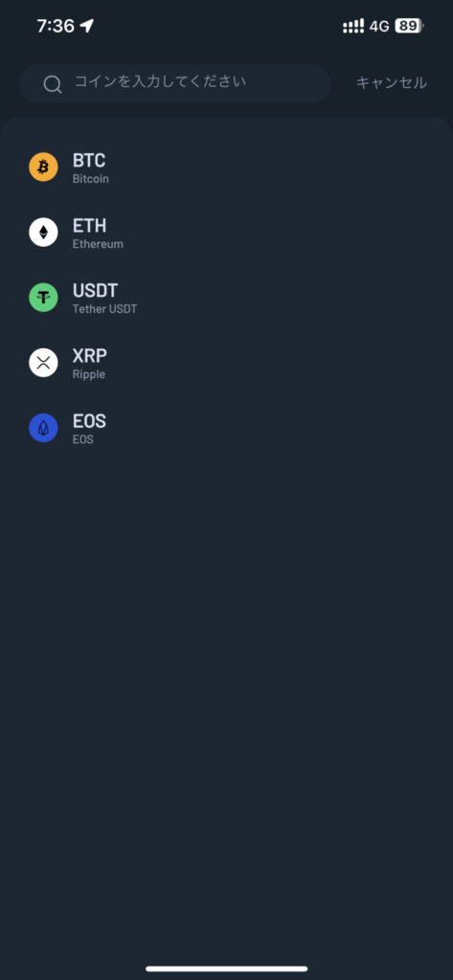
Task: Choose the USDT ticker label
Action: coord(95,291)
